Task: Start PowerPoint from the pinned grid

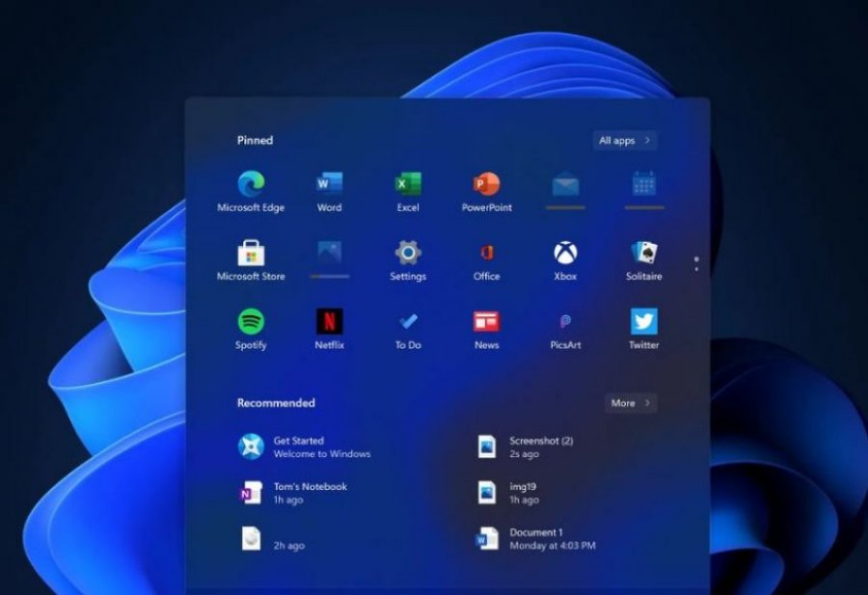Action: (487, 192)
